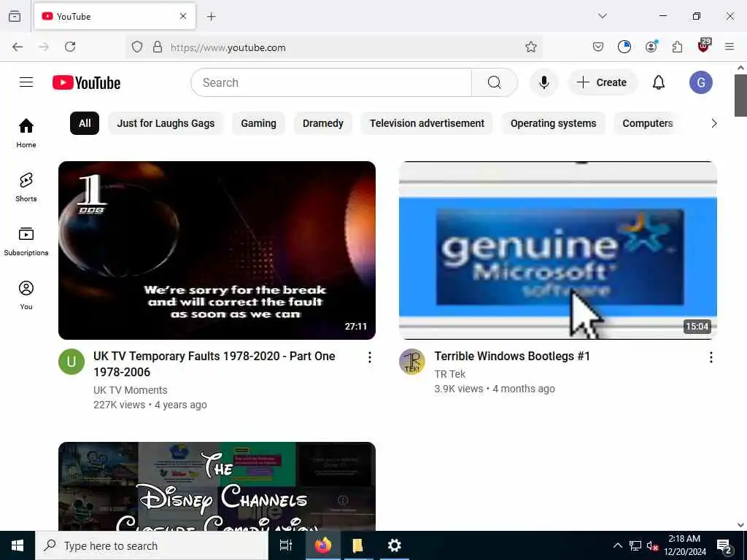Bookmark this page with the star
The width and height of the screenshot is (747, 560).
(531, 47)
